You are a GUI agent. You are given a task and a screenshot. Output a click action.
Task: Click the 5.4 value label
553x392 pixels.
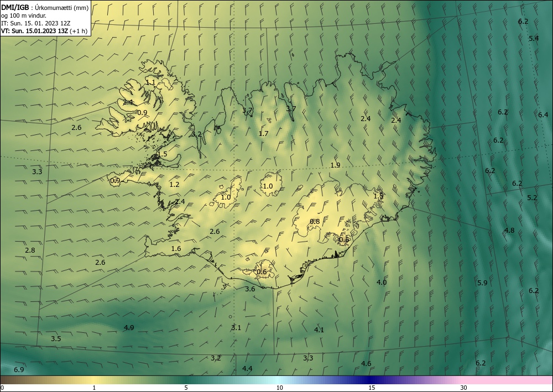click(534, 38)
